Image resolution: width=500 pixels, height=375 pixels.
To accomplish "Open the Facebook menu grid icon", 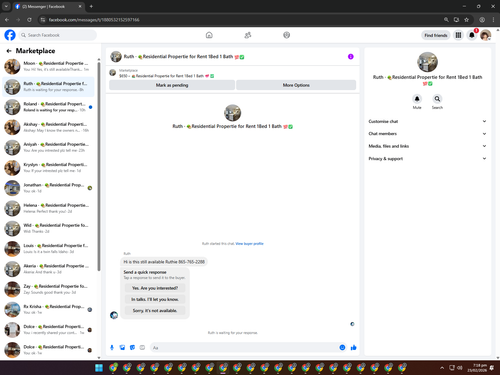I will tap(458, 35).
